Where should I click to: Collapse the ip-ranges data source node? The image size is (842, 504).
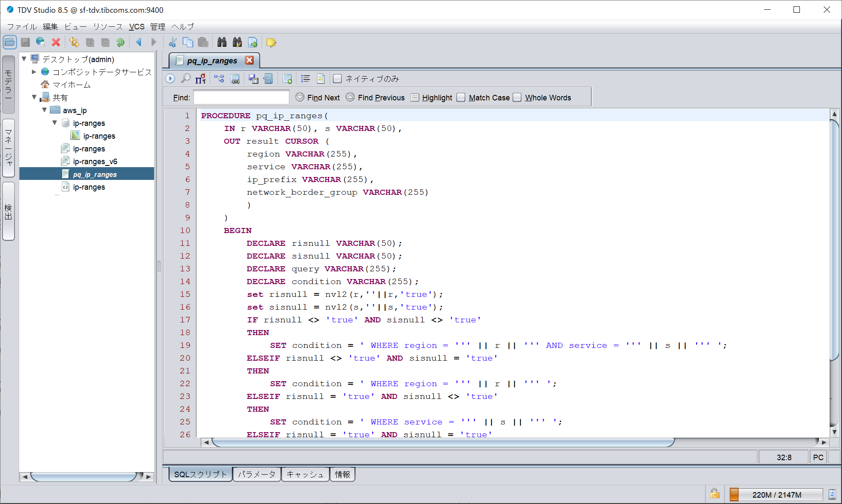coord(54,122)
